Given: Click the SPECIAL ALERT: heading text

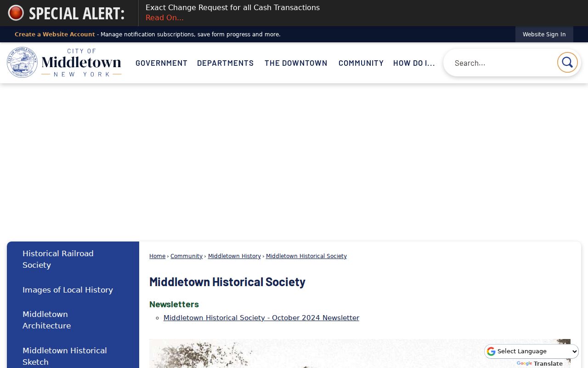Looking at the screenshot, I should click(x=77, y=13).
